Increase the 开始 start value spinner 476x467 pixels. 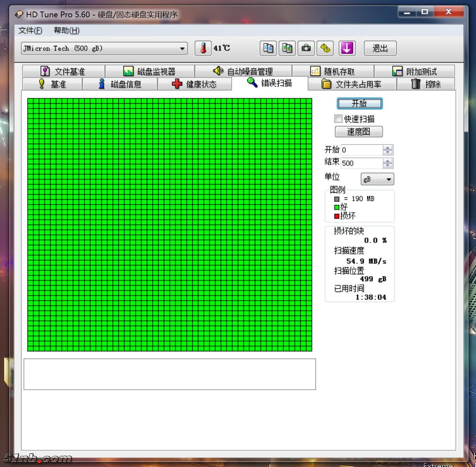(x=388, y=148)
